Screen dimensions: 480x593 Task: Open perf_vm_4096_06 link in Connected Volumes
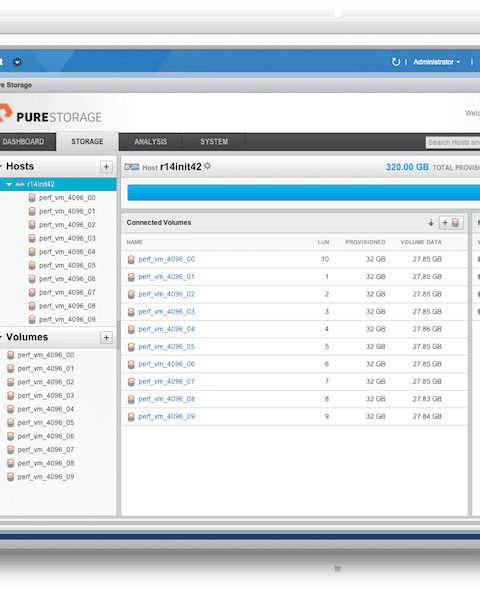[x=166, y=364]
